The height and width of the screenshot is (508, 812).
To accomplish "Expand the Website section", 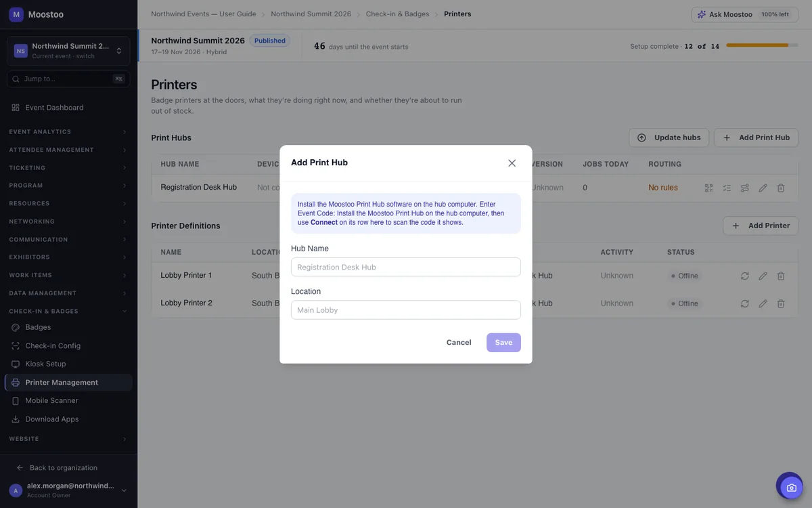I will pyautogui.click(x=68, y=439).
